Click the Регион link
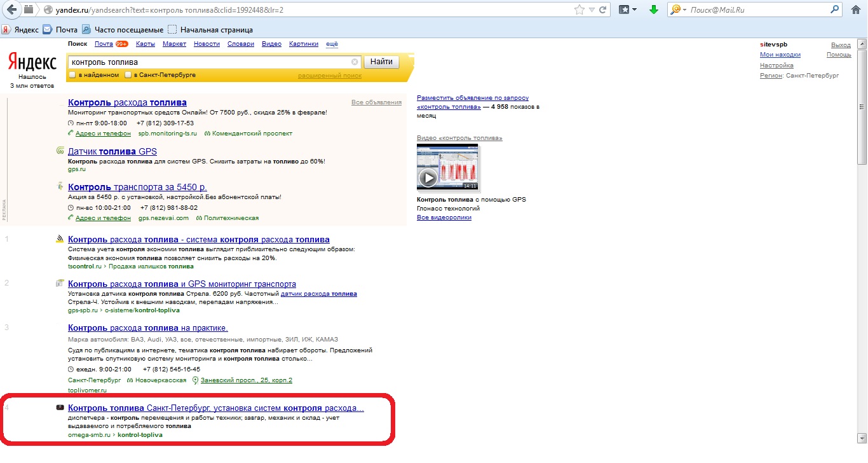The height and width of the screenshot is (463, 868). tap(771, 76)
